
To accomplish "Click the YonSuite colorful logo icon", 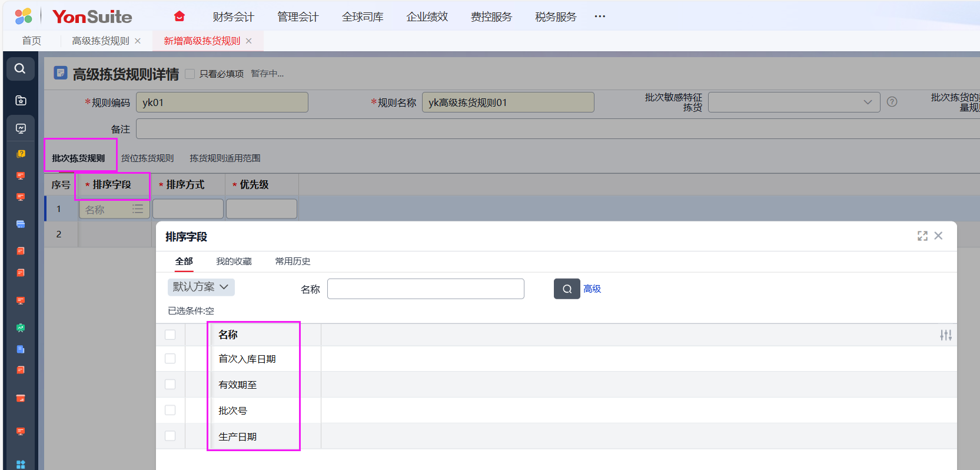I will pos(24,16).
